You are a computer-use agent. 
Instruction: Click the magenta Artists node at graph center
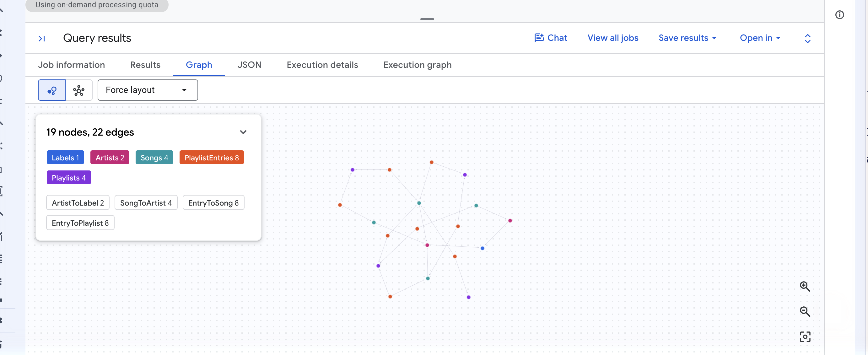tap(427, 245)
